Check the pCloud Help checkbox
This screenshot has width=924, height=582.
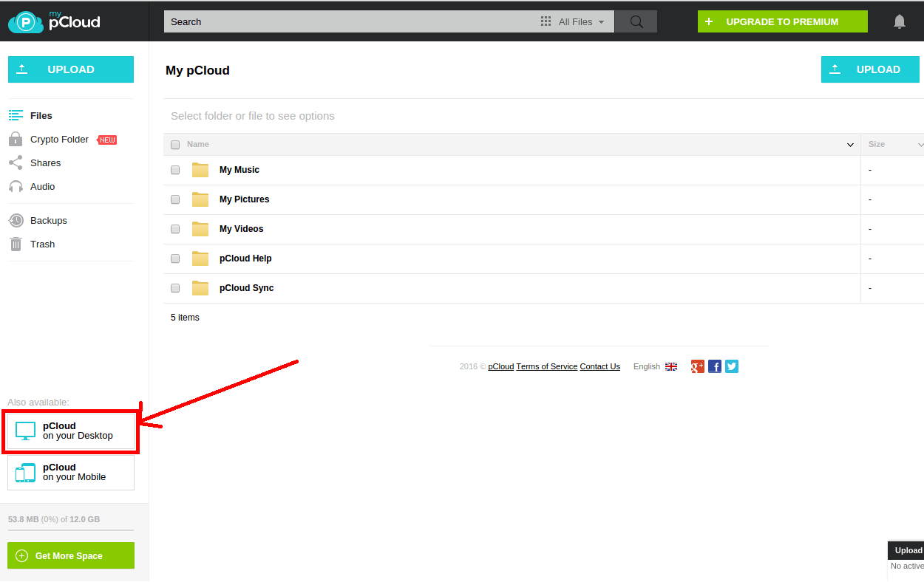175,259
